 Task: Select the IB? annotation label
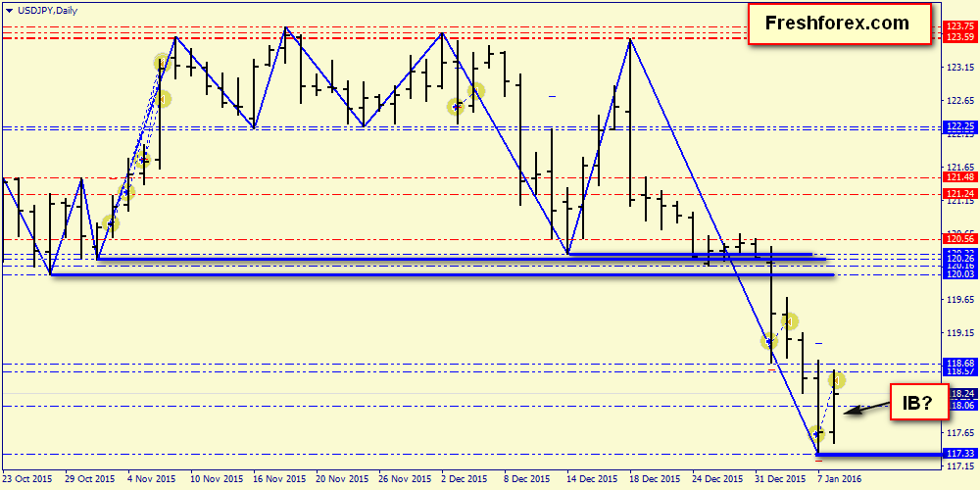[919, 402]
